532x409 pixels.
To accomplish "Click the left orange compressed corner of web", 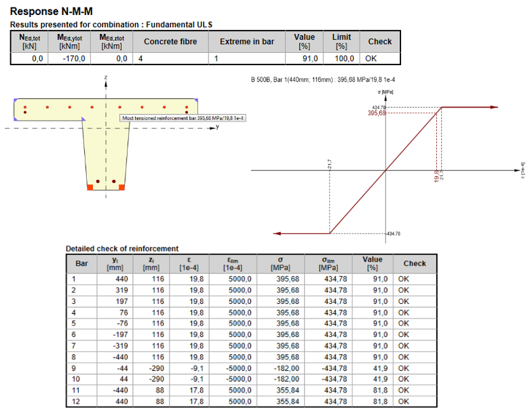I will pos(90,187).
